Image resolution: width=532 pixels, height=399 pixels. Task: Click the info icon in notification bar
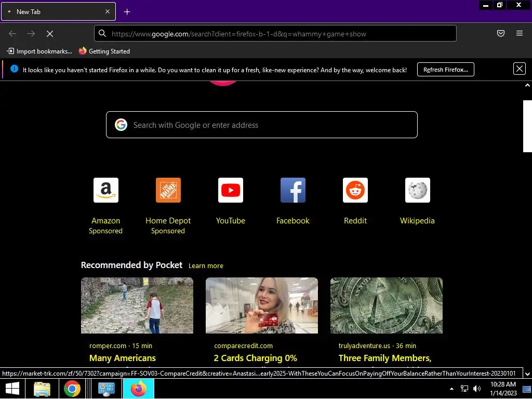pyautogui.click(x=14, y=69)
